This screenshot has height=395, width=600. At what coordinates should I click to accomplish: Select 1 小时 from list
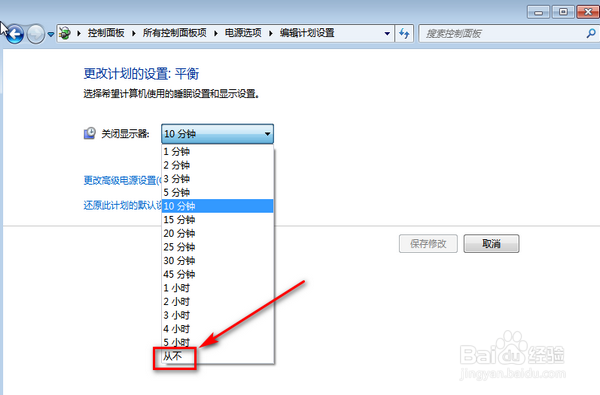[x=217, y=288]
